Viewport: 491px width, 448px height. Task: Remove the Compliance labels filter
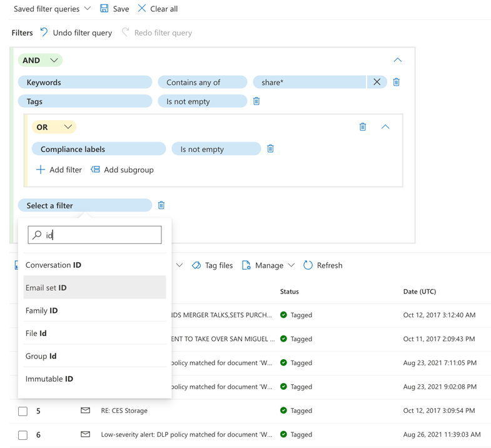click(x=270, y=149)
